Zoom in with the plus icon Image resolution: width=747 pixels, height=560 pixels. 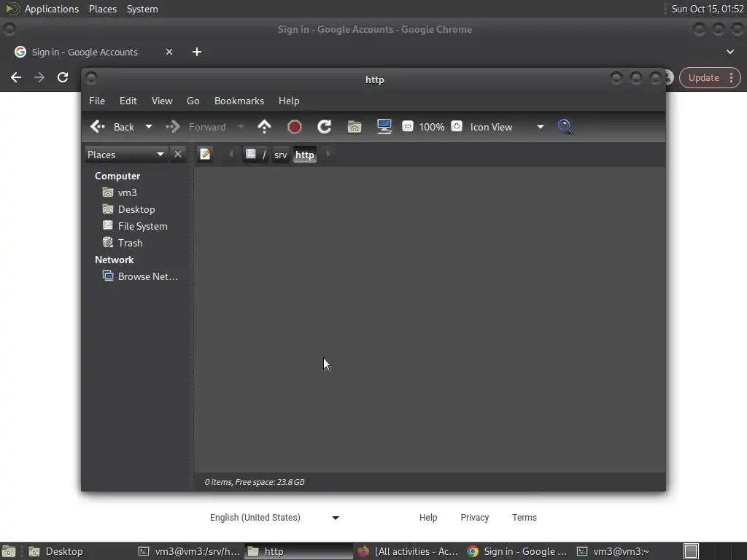[457, 127]
